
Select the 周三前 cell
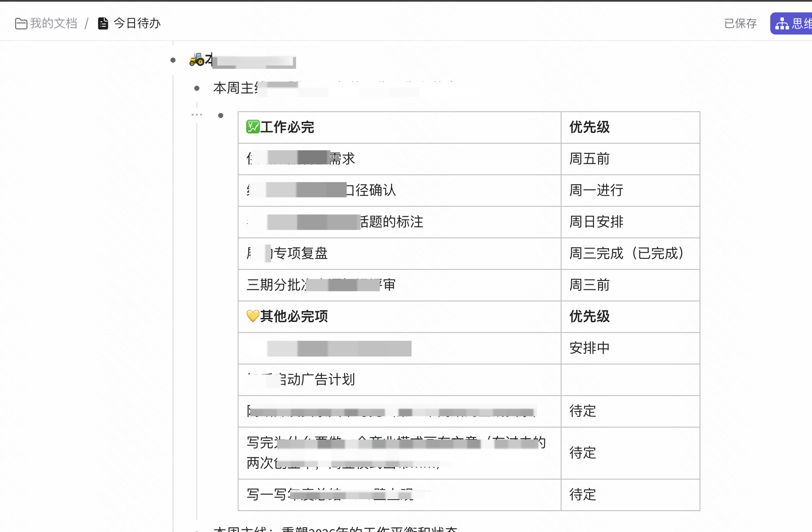[x=631, y=285]
